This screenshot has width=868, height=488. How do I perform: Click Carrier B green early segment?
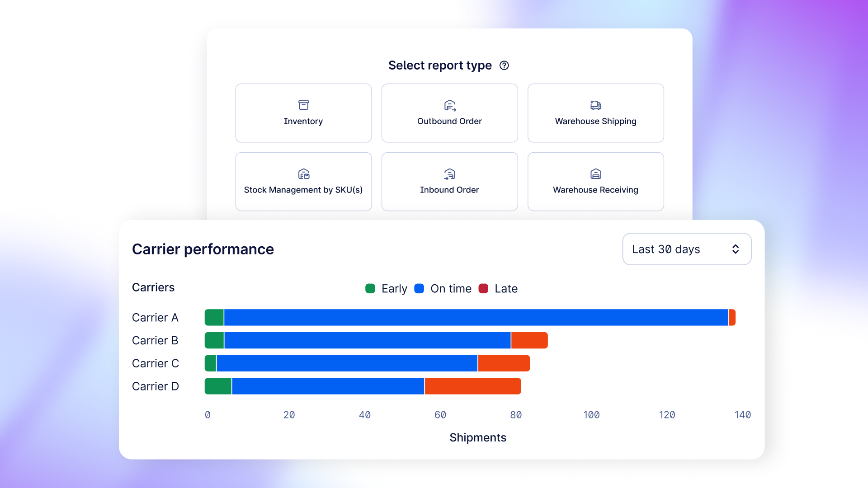coord(214,340)
